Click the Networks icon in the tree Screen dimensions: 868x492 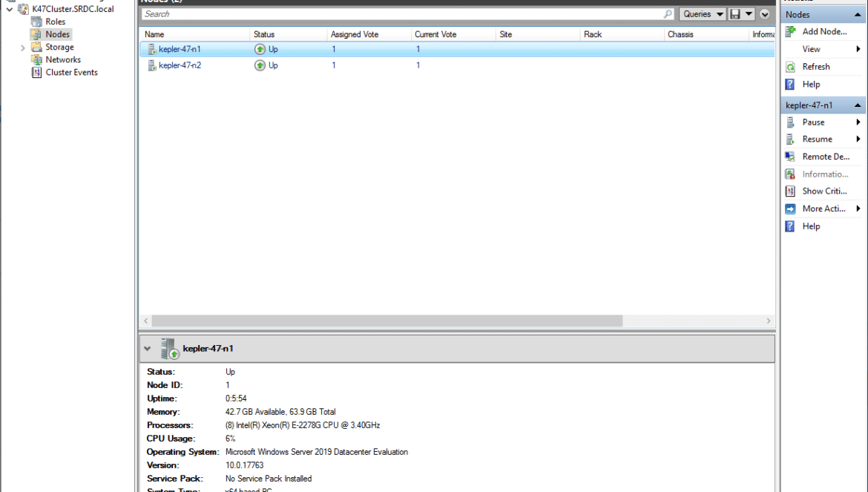tap(36, 60)
